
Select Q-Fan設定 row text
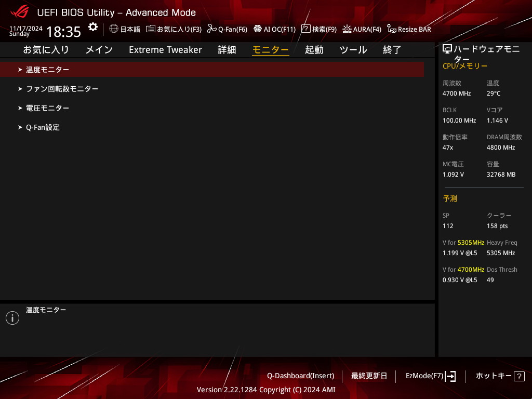[x=43, y=128]
